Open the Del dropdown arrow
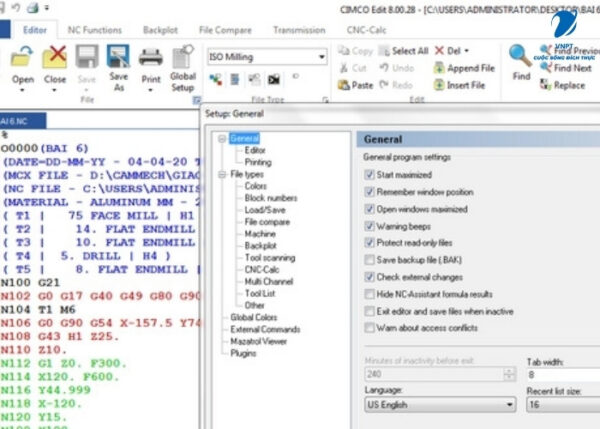Screen dimensions: 600x429 coord(466,51)
